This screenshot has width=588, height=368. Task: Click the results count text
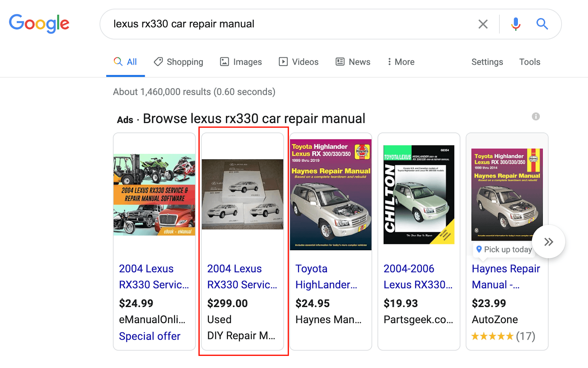point(194,92)
